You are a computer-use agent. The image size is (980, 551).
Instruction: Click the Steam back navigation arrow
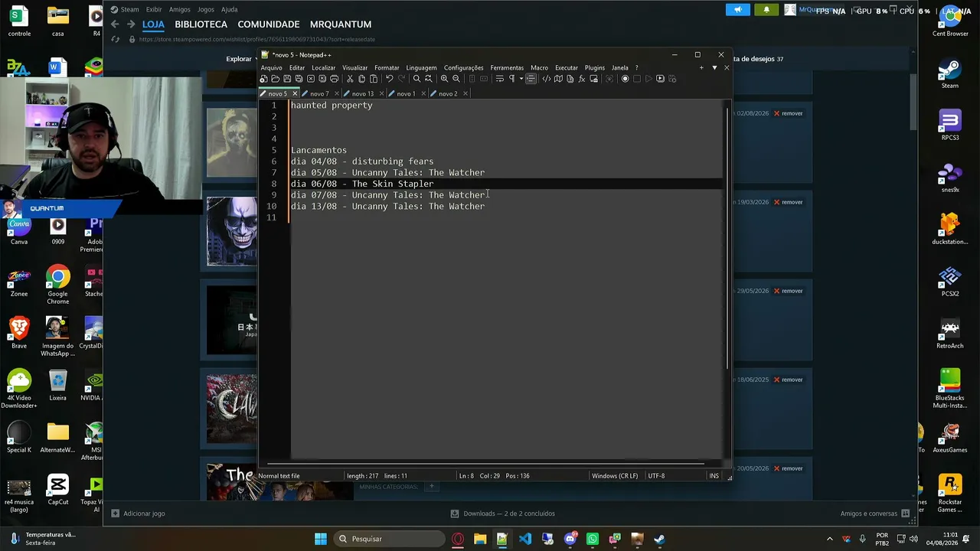tap(115, 24)
